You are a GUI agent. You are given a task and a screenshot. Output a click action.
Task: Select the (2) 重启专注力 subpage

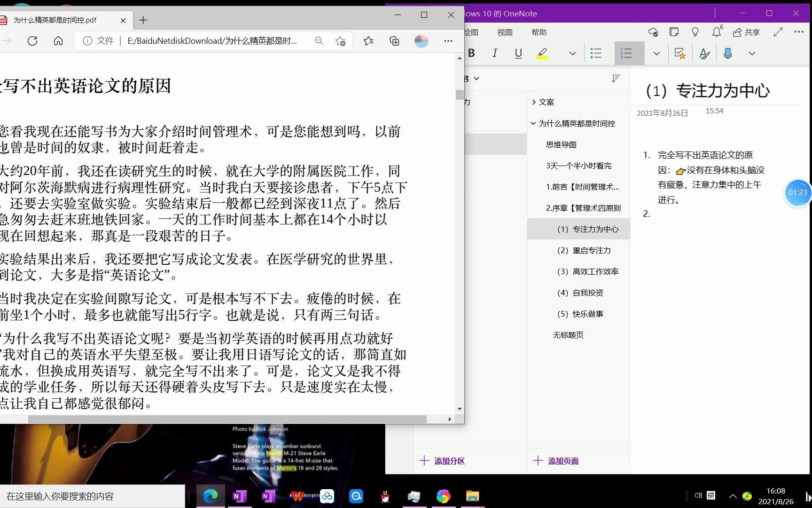point(578,250)
